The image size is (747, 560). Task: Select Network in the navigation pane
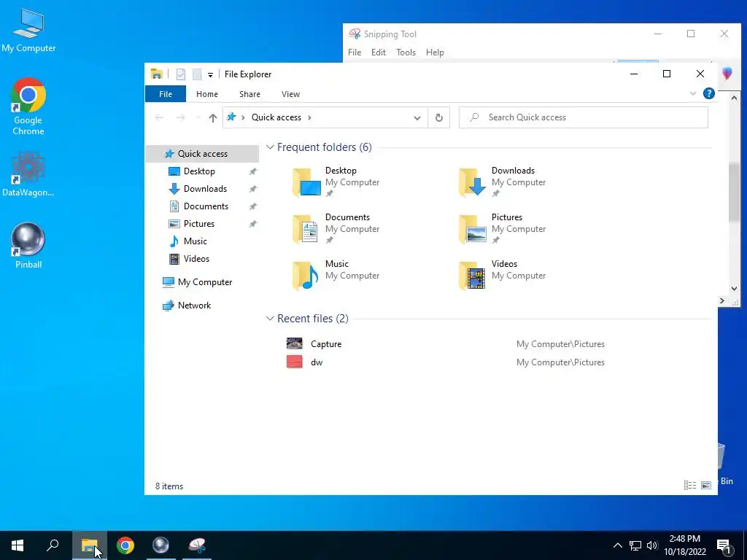194,306
